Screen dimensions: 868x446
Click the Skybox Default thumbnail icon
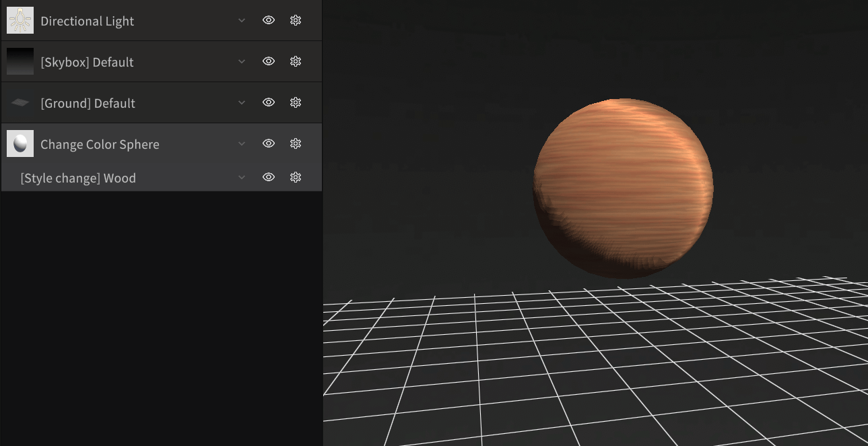point(20,61)
